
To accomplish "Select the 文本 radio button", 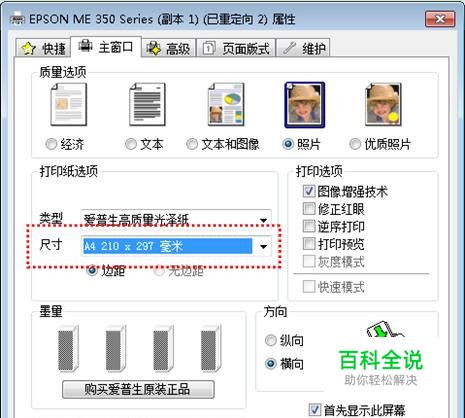I will tap(131, 144).
